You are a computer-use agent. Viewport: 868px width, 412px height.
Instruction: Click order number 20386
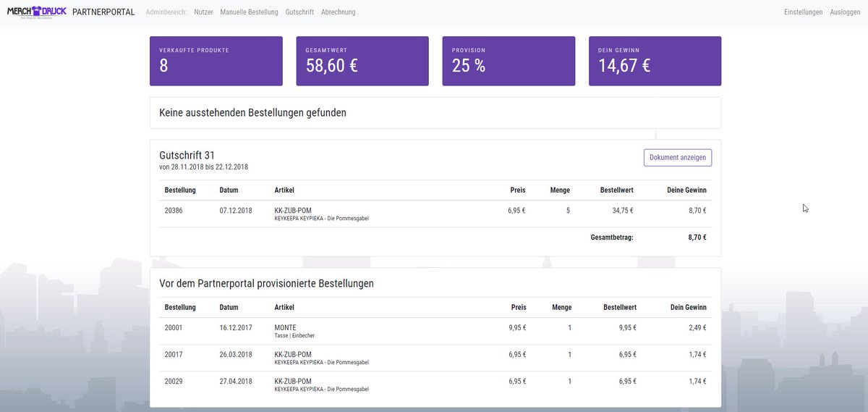pyautogui.click(x=174, y=211)
